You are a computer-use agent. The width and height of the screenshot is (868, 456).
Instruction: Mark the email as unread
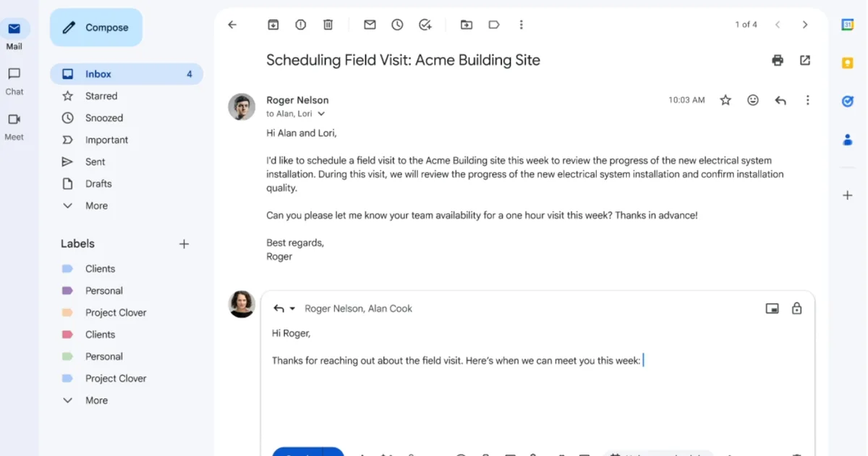tap(370, 25)
